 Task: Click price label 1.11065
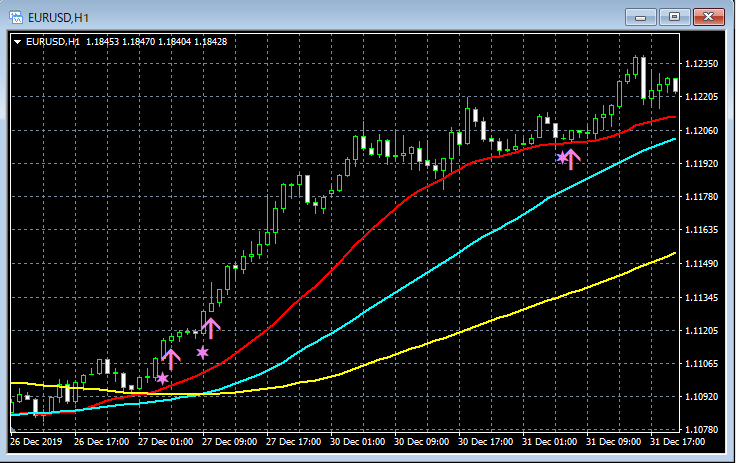point(702,364)
